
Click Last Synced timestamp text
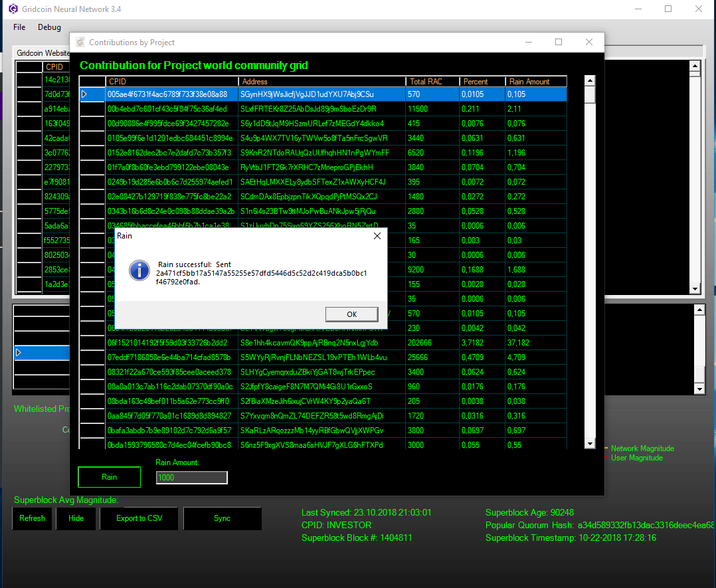[366, 513]
